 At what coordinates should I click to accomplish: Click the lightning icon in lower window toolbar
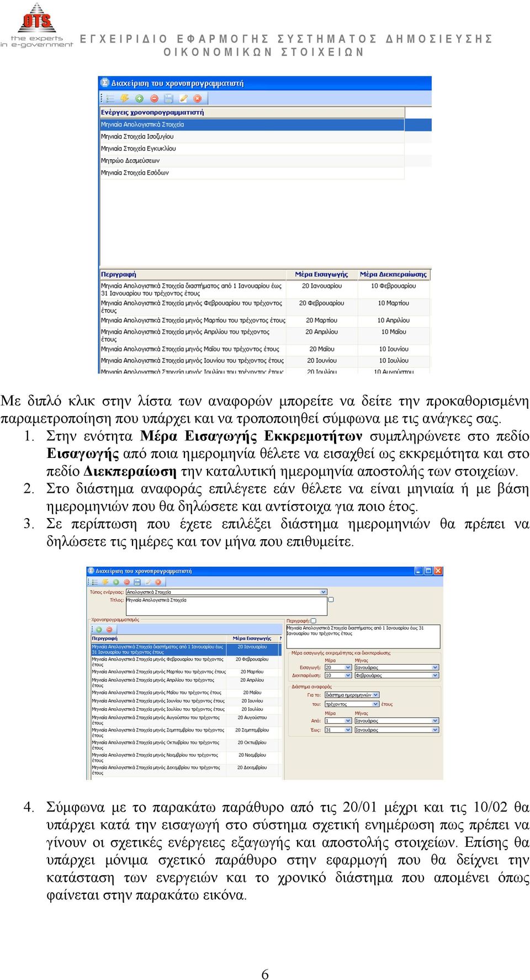[x=105, y=582]
